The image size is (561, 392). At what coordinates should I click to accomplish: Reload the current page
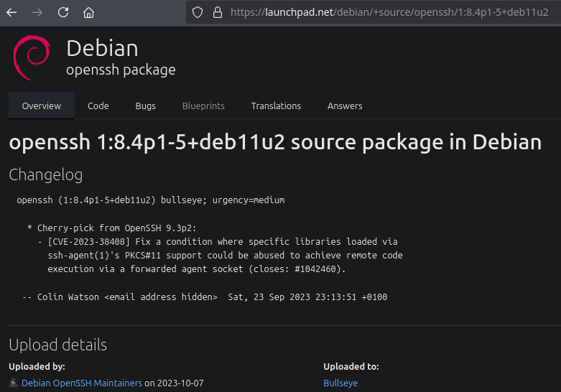pos(63,12)
